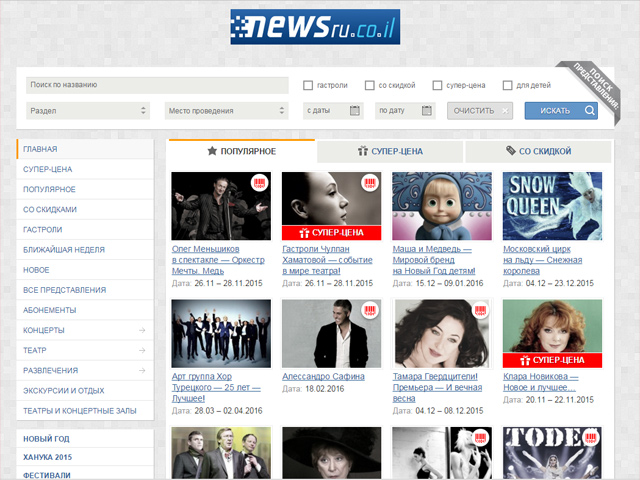
Task: Check the 'со скидкой' checkbox
Action: pyautogui.click(x=369, y=85)
